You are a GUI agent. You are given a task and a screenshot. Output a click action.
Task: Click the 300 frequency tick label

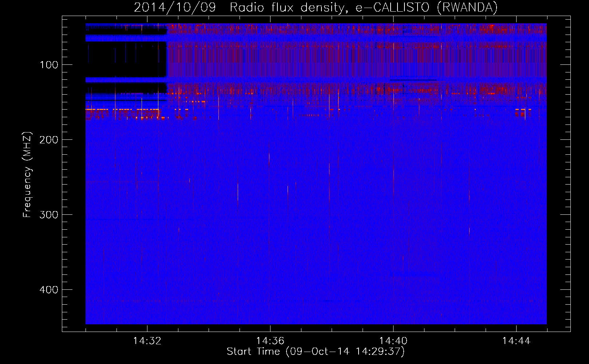49,215
